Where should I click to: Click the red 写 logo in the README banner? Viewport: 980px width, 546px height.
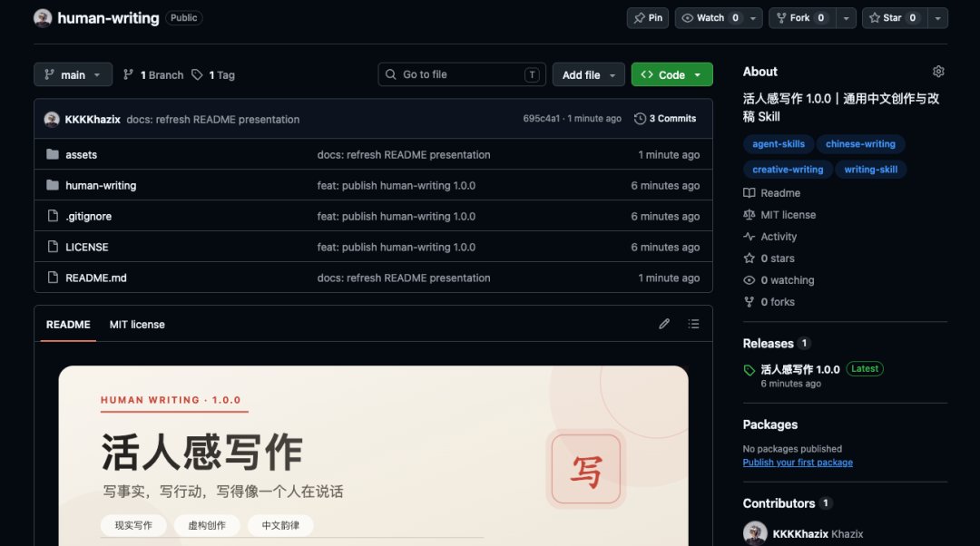(x=586, y=469)
